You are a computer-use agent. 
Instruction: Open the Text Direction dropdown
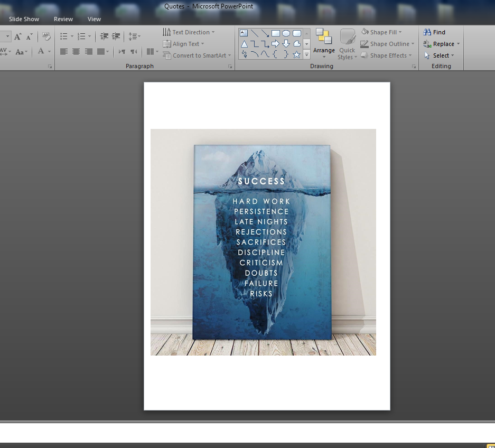coord(189,32)
